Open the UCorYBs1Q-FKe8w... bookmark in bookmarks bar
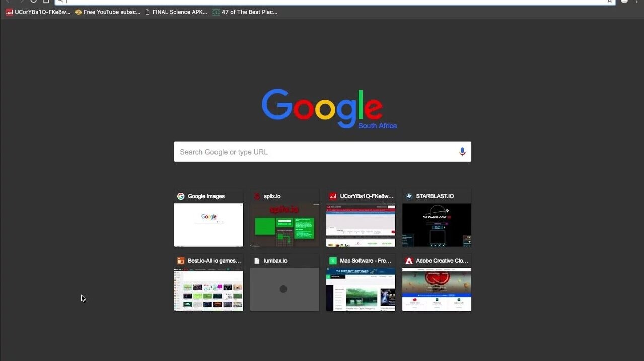The height and width of the screenshot is (361, 644). pos(38,12)
